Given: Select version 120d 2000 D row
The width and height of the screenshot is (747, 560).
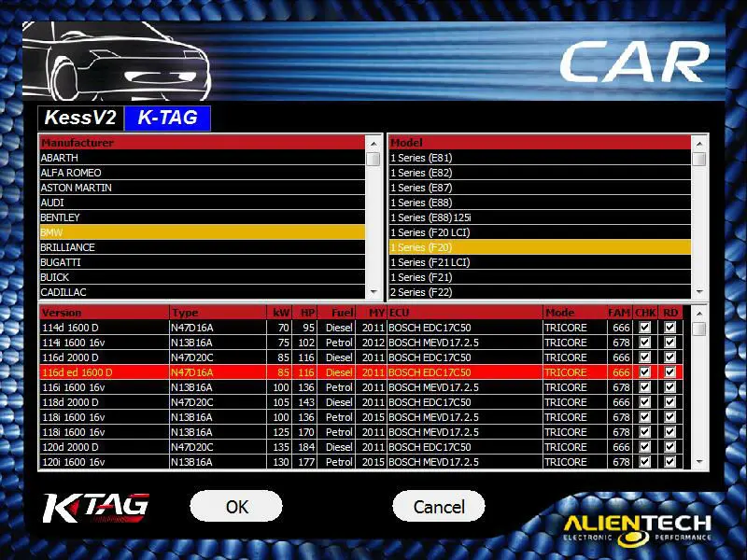Looking at the screenshot, I should [360, 447].
